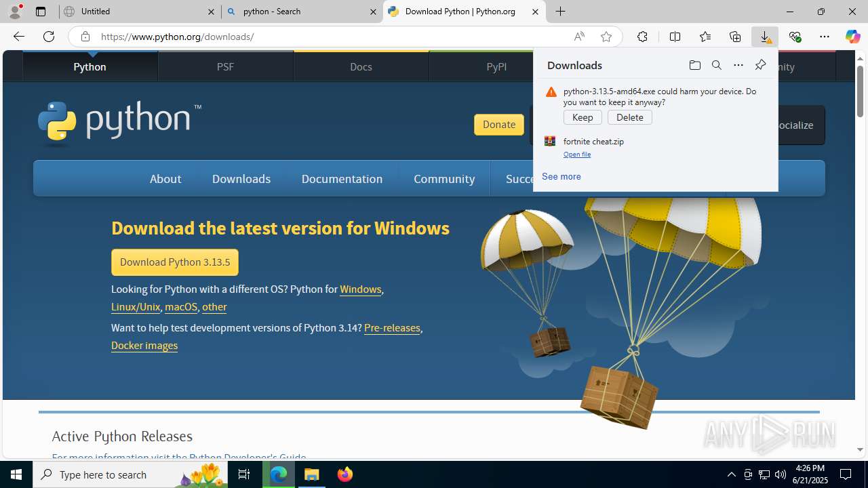View site information lock icon

pyautogui.click(x=85, y=37)
